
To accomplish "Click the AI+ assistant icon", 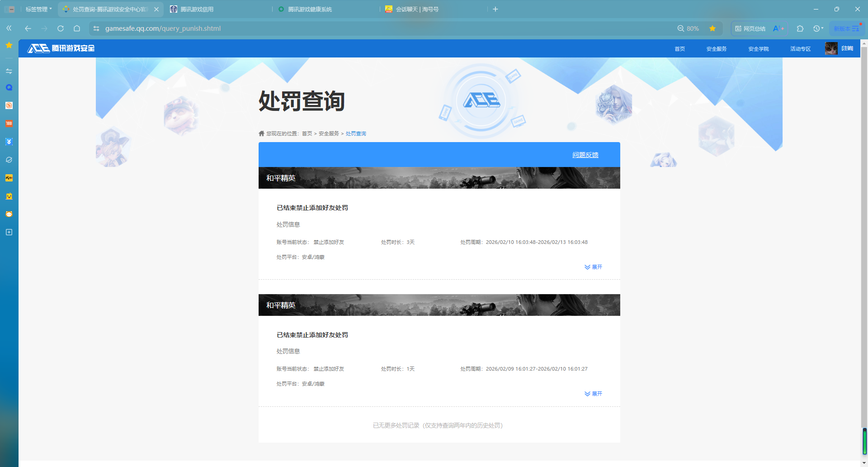I will pos(778,29).
